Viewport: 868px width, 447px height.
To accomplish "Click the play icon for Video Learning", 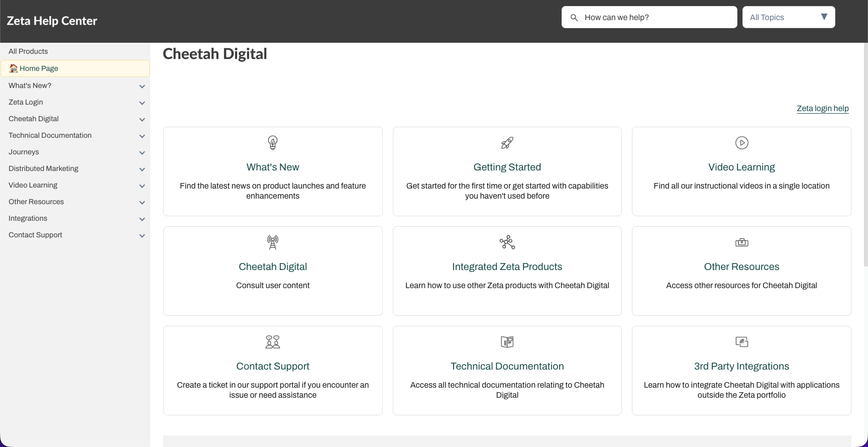I will click(x=741, y=143).
